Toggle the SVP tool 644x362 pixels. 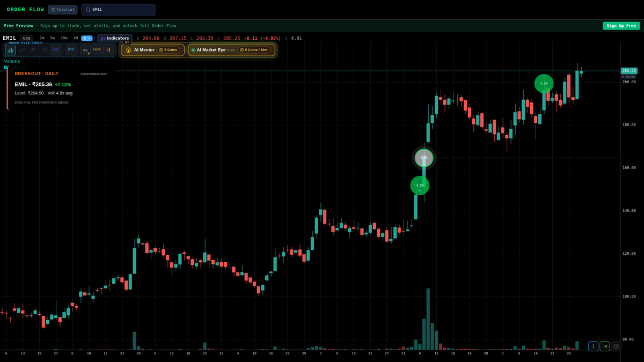point(56,50)
